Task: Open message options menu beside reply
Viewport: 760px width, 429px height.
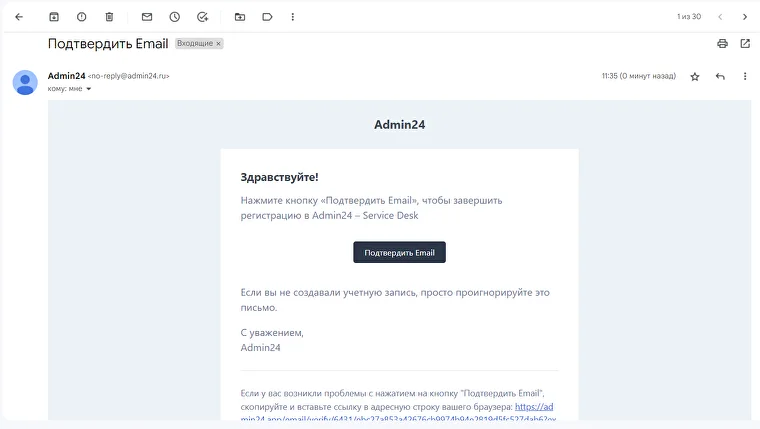Action: (745, 77)
